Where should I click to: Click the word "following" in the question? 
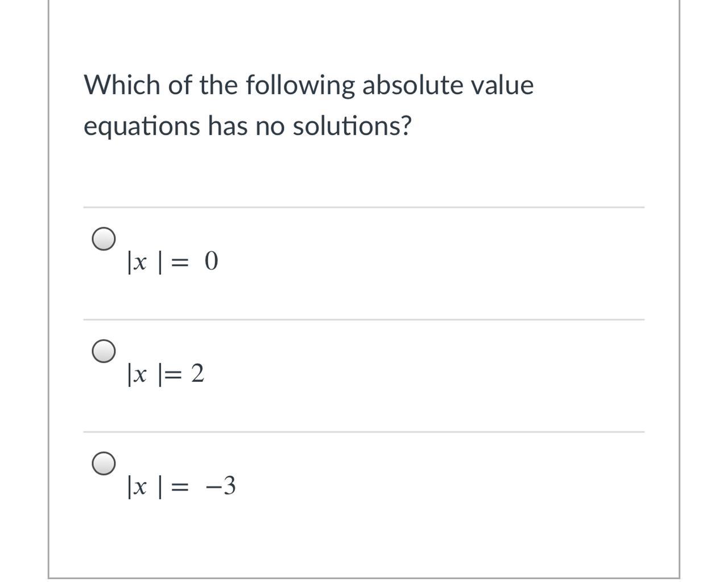point(300,85)
